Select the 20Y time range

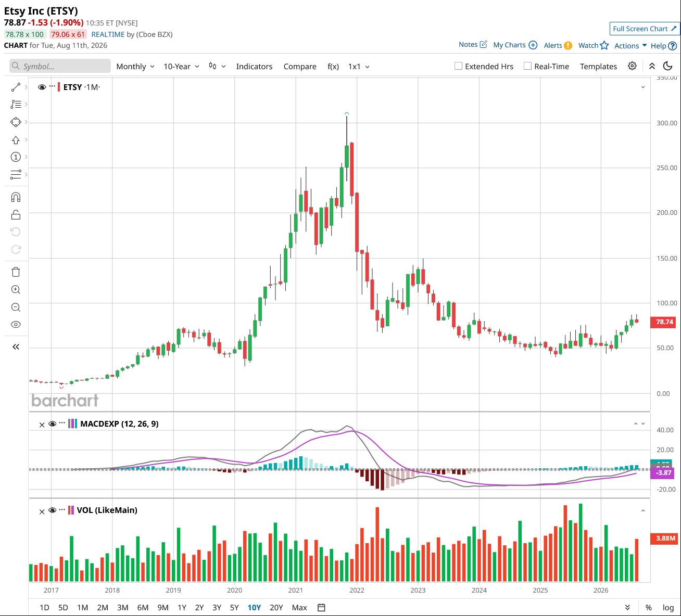point(276,607)
